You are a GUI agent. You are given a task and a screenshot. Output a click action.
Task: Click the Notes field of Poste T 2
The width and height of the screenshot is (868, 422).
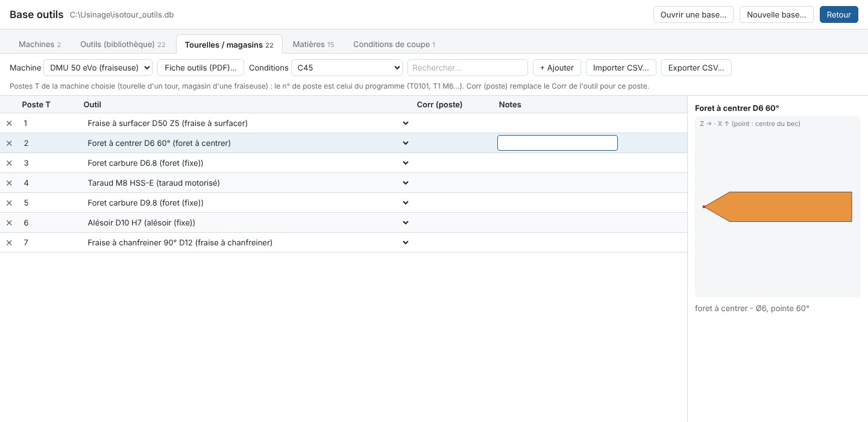558,143
